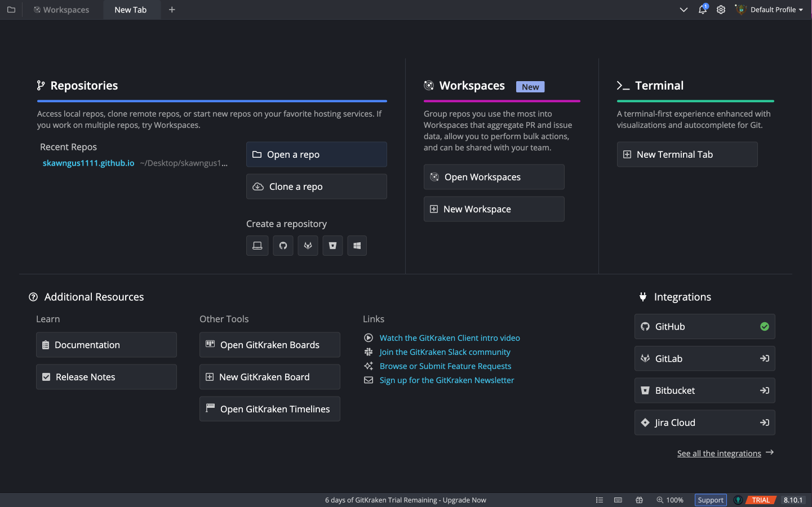Click the Terminal prompt heading icon
Screen dimensions: 812x507
(x=623, y=86)
